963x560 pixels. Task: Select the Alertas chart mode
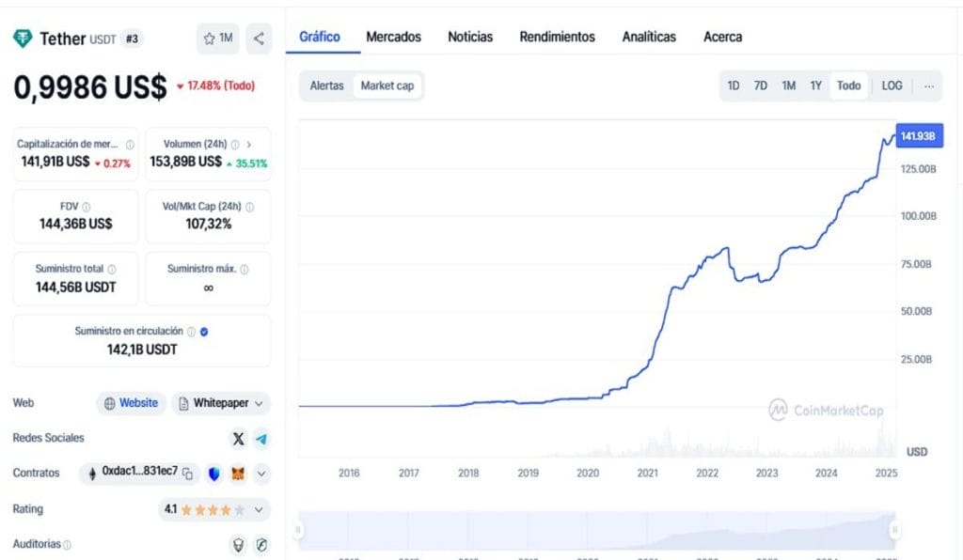(x=326, y=86)
